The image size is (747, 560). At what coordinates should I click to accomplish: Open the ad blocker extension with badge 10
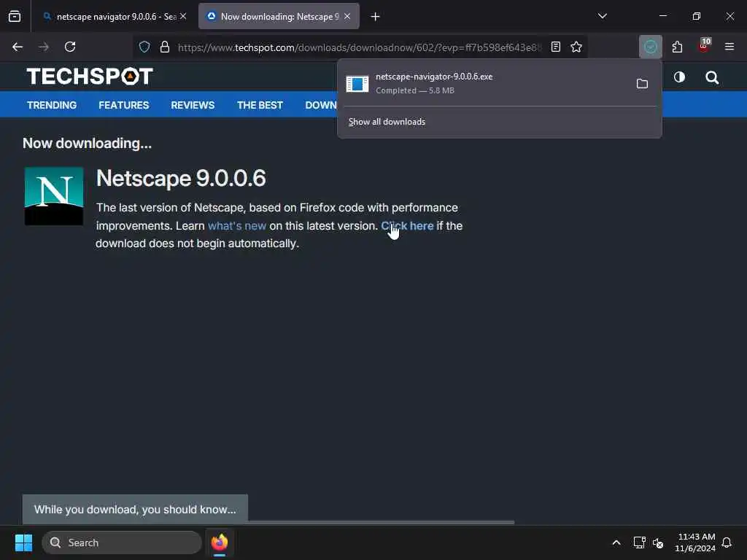coord(704,46)
